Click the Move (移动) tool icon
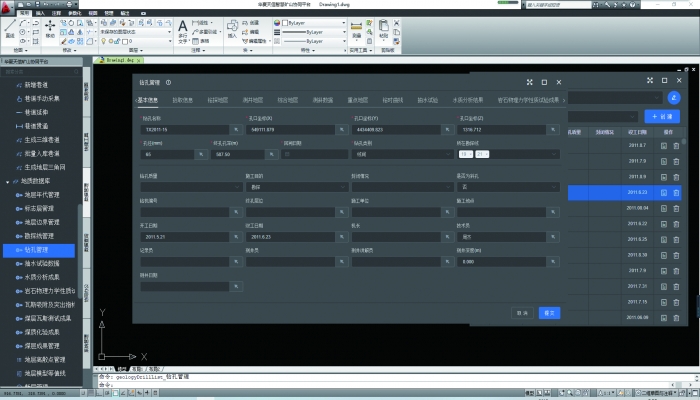700x400 pixels. point(49,28)
